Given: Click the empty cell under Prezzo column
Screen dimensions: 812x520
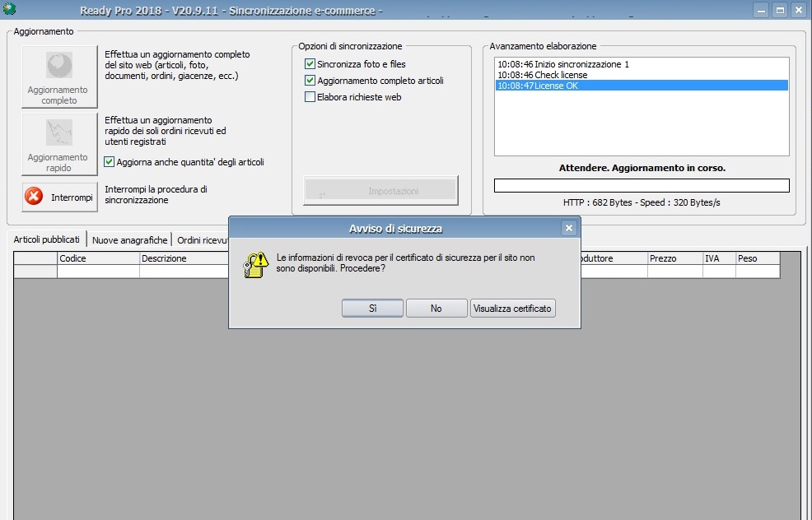Looking at the screenshot, I should point(674,272).
